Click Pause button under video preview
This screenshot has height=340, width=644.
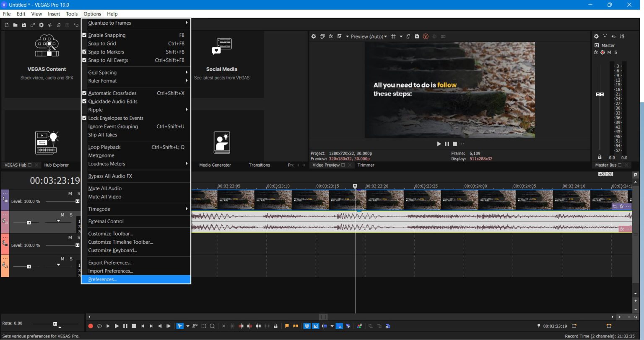[x=447, y=144]
